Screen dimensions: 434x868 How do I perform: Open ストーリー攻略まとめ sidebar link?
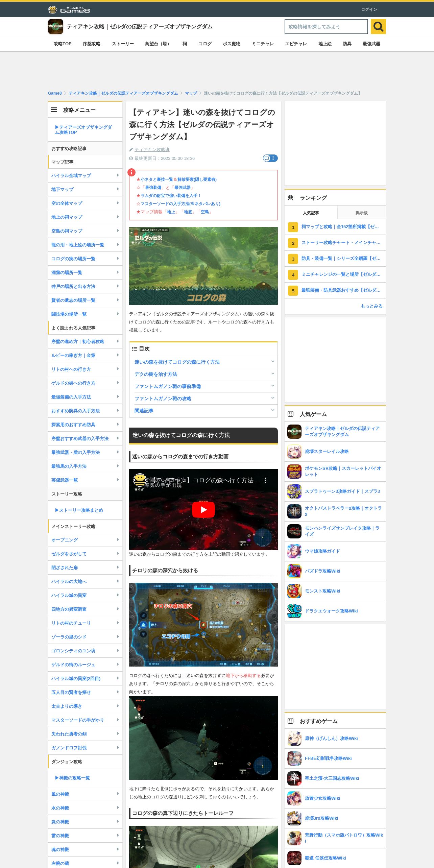click(x=79, y=510)
